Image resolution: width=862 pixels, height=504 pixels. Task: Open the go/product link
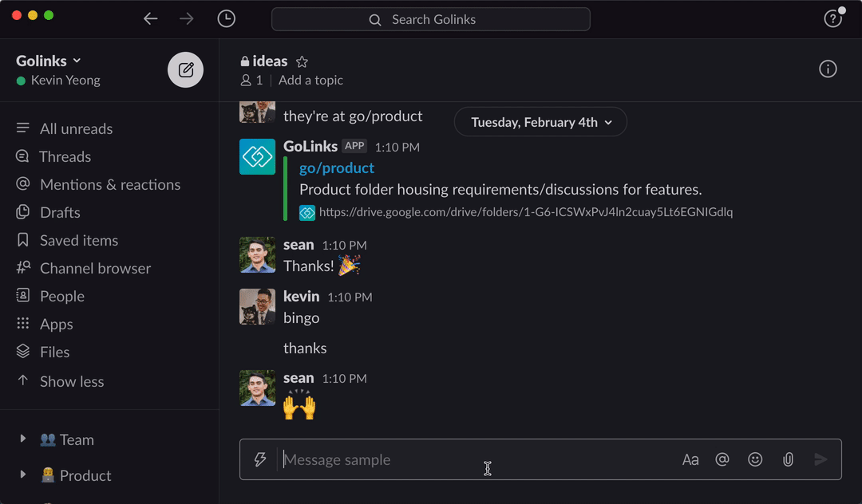point(336,167)
